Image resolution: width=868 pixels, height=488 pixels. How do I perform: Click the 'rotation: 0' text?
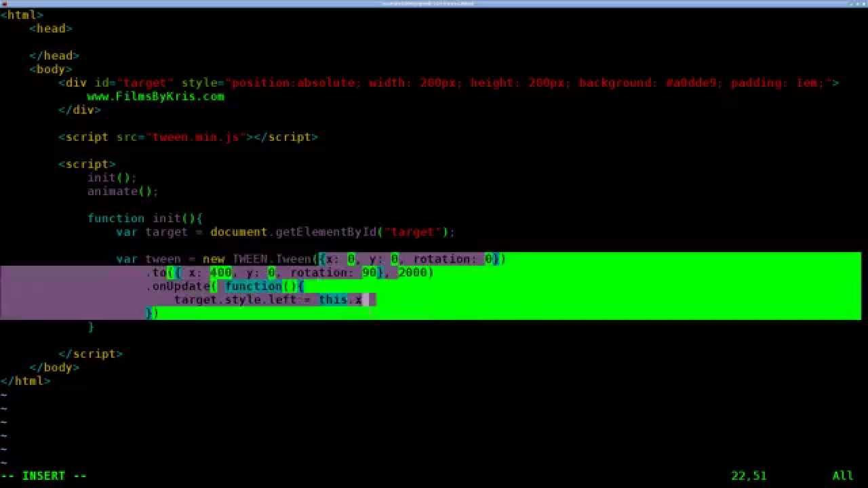pos(452,259)
